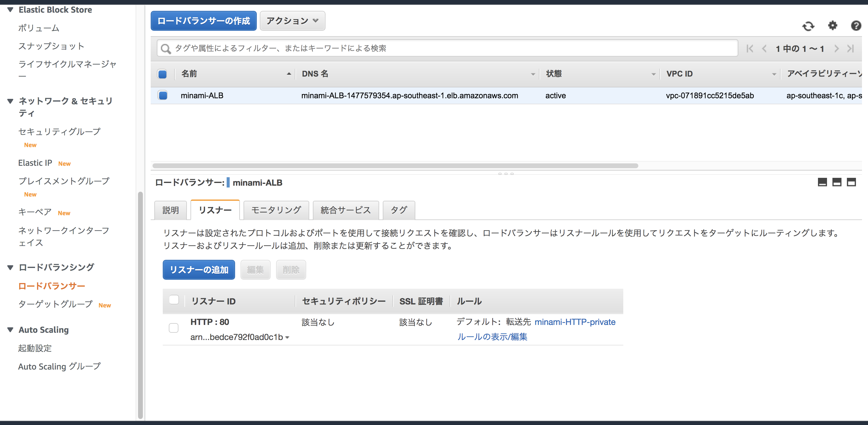Screen dimensions: 868x425
Task: Switch to the モニタリング tab
Action: tap(276, 209)
